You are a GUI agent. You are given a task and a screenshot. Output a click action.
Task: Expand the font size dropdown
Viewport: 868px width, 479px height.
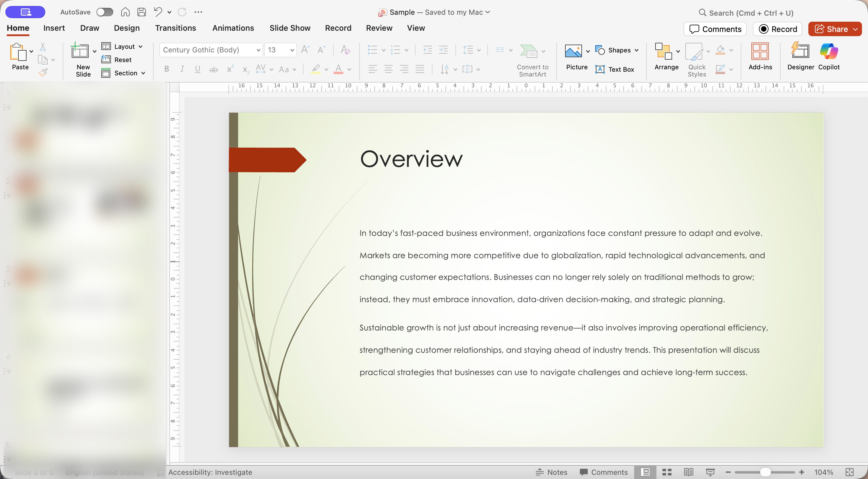click(292, 50)
